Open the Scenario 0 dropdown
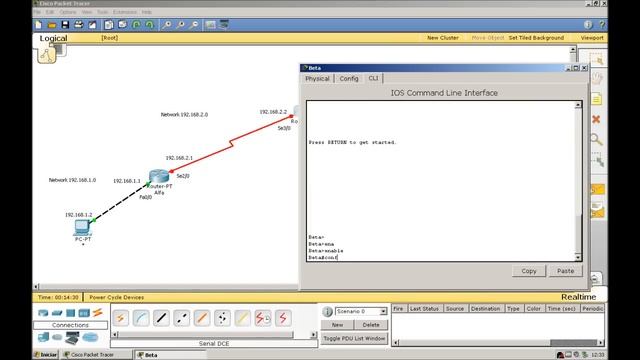The image size is (640, 360). (x=383, y=311)
